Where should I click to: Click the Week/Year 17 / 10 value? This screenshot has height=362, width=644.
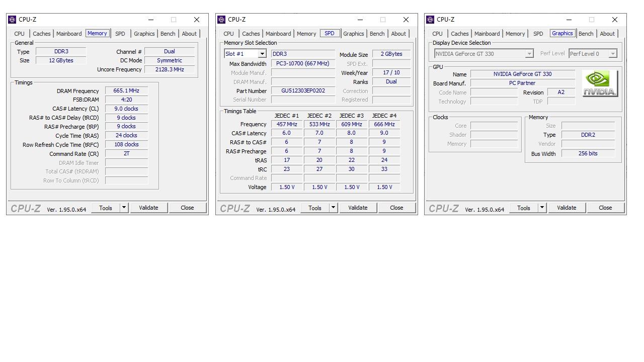[391, 73]
